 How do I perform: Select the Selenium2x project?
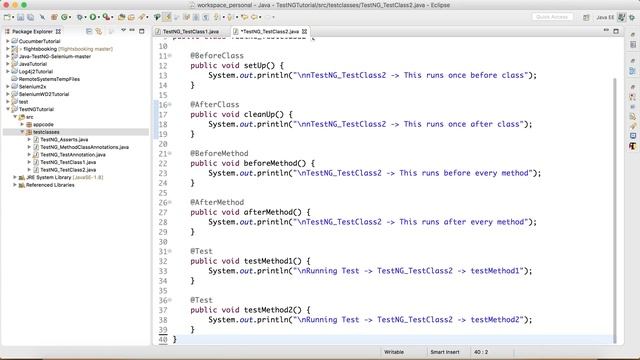[32, 87]
